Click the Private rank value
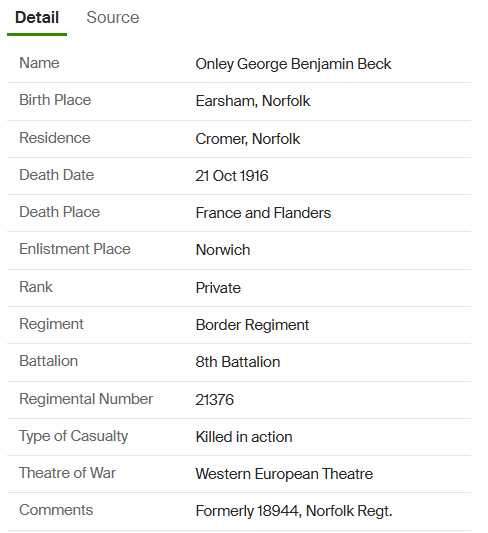This screenshot has height=533, width=488. tap(218, 288)
